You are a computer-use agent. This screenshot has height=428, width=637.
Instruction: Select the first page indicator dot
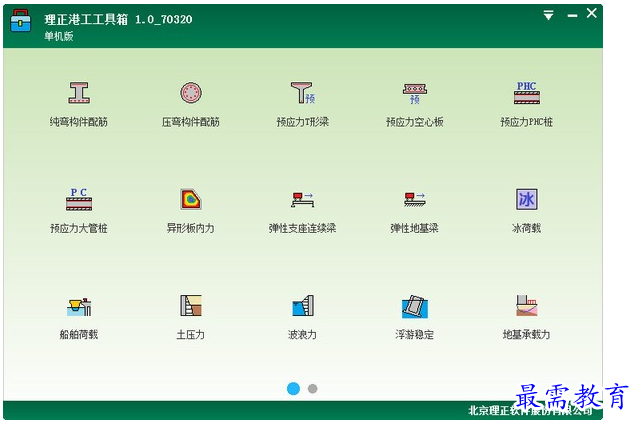point(293,389)
